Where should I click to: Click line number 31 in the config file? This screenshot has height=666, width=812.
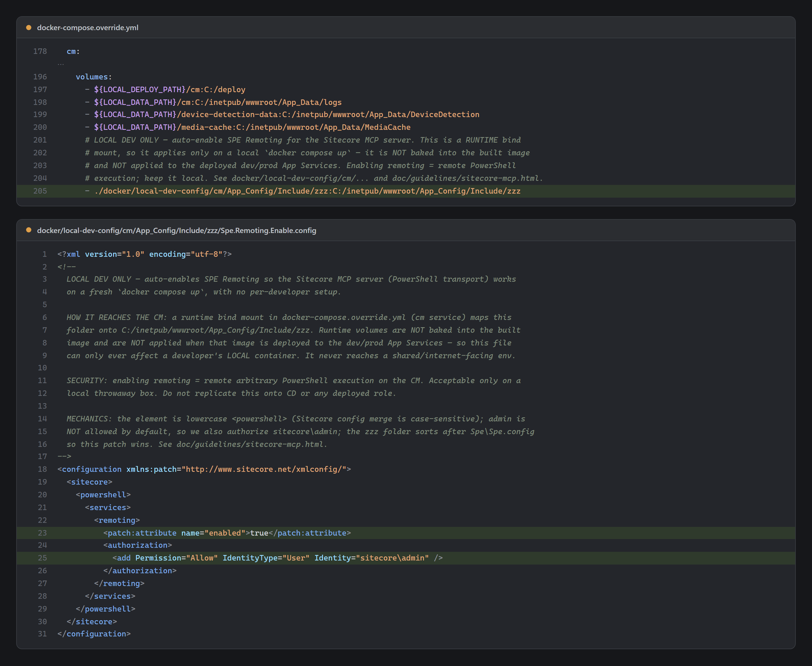42,634
